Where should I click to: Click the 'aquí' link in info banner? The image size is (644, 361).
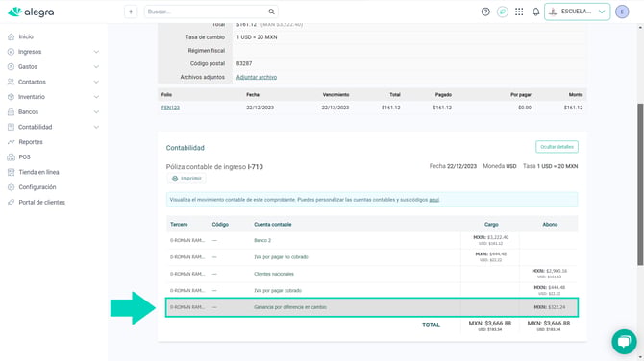coord(434,200)
